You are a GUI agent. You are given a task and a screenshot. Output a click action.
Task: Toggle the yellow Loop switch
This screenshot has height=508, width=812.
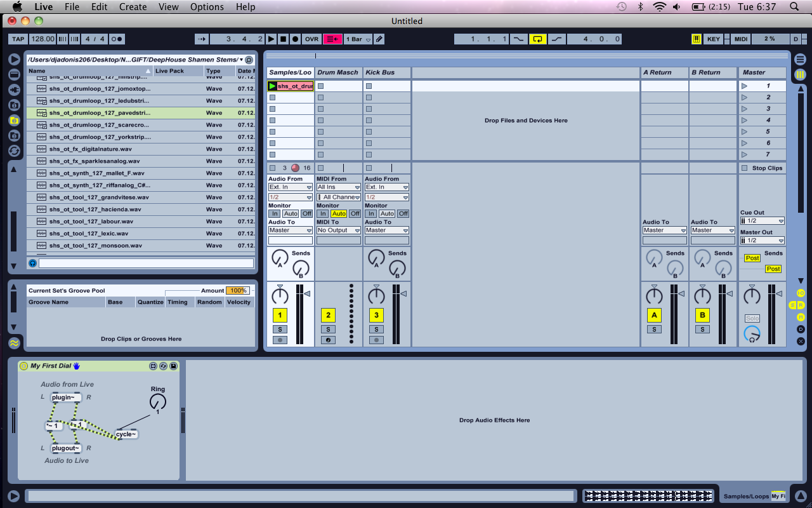tap(538, 39)
